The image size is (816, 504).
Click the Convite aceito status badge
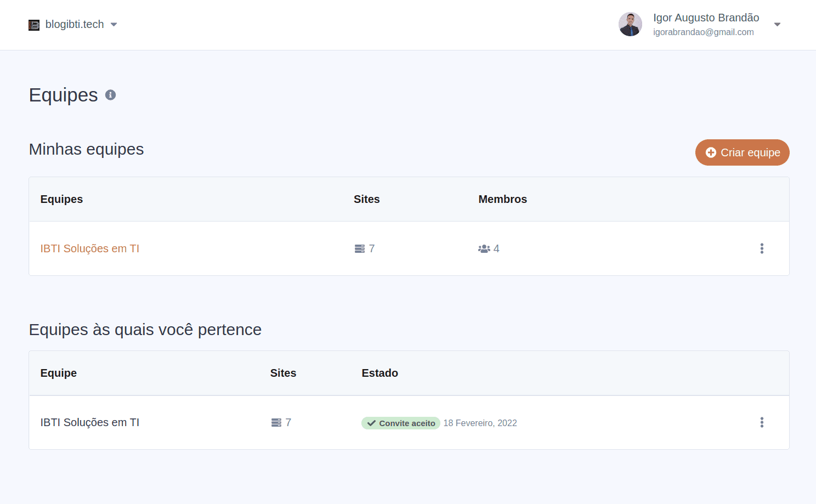401,423
